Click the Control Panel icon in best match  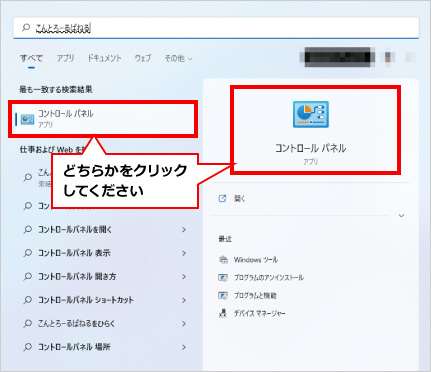pyautogui.click(x=27, y=119)
